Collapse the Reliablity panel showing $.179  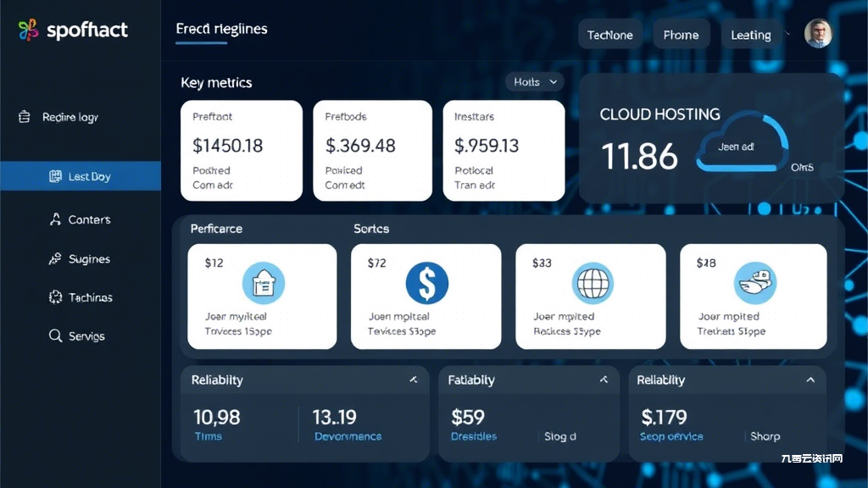pyautogui.click(x=810, y=380)
